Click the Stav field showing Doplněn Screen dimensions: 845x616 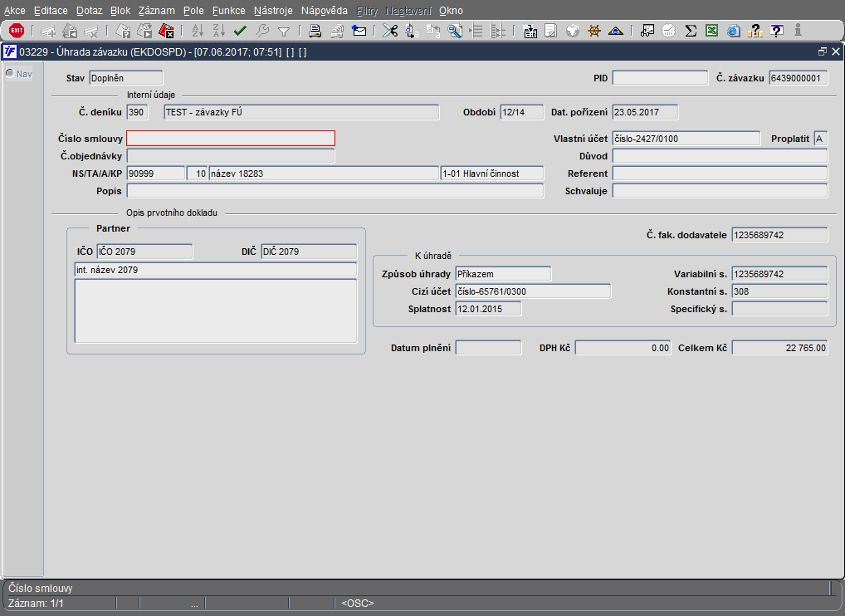[125, 78]
